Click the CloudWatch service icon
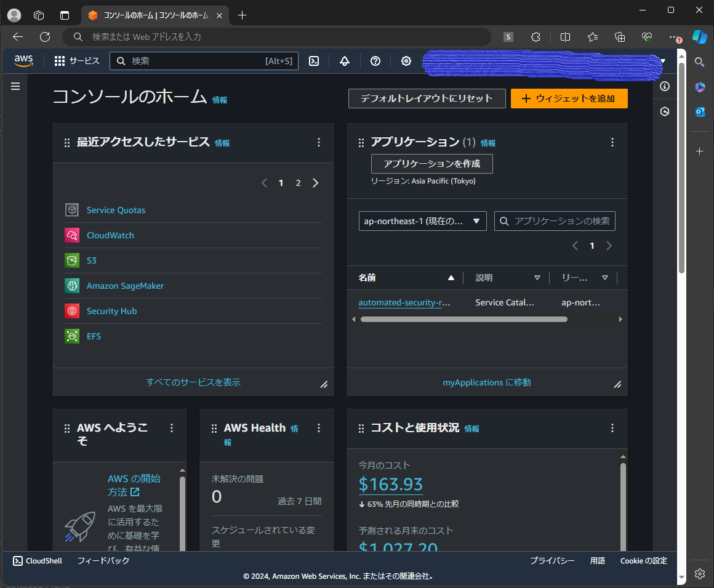Viewport: 714px width, 588px height. click(x=72, y=235)
